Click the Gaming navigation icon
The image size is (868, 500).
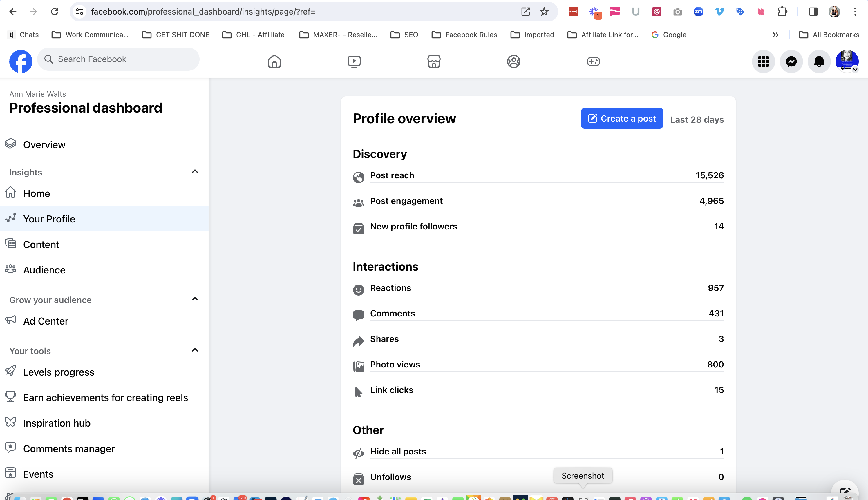click(593, 61)
